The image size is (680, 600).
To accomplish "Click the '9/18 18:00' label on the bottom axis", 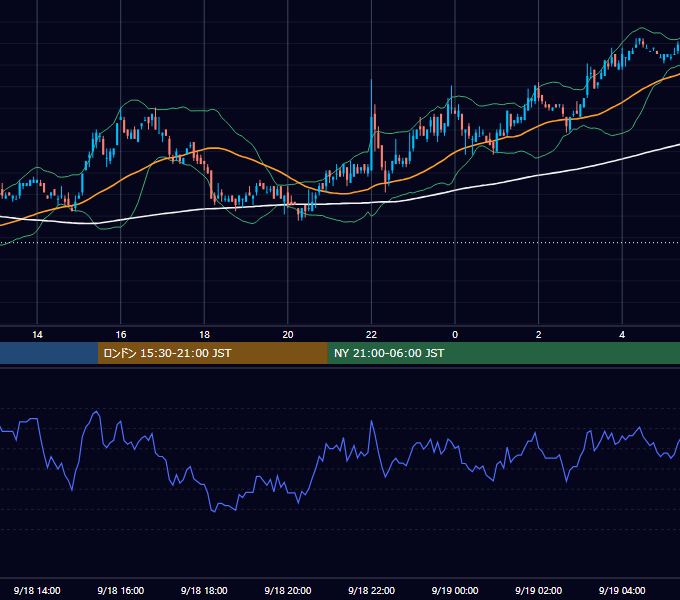I will click(x=204, y=590).
